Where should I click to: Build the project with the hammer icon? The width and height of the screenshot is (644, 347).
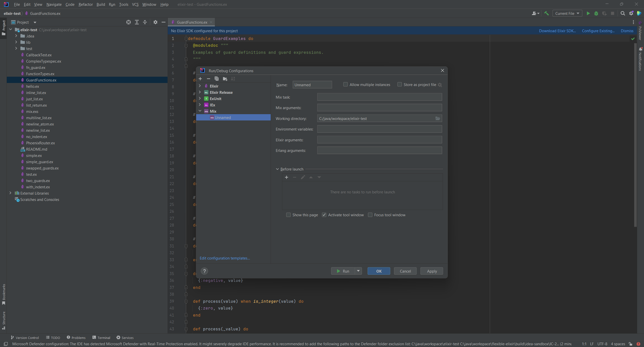pos(546,13)
